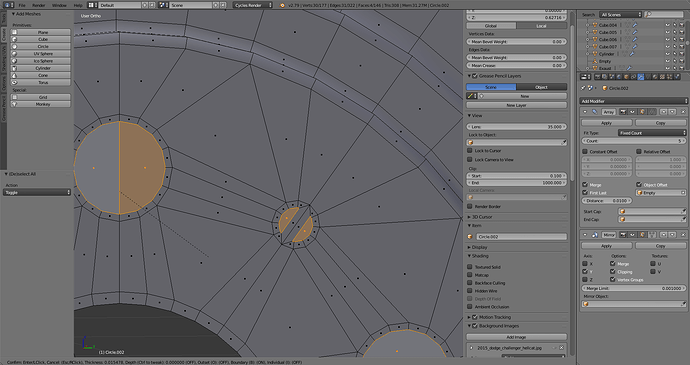This screenshot has height=365, width=690.
Task: Open Cycles Render engine dropdown
Action: [253, 5]
